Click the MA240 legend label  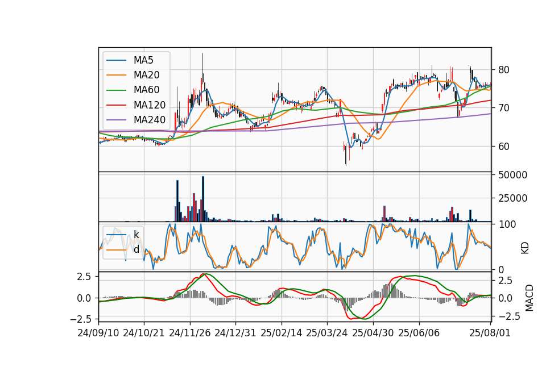(150, 120)
